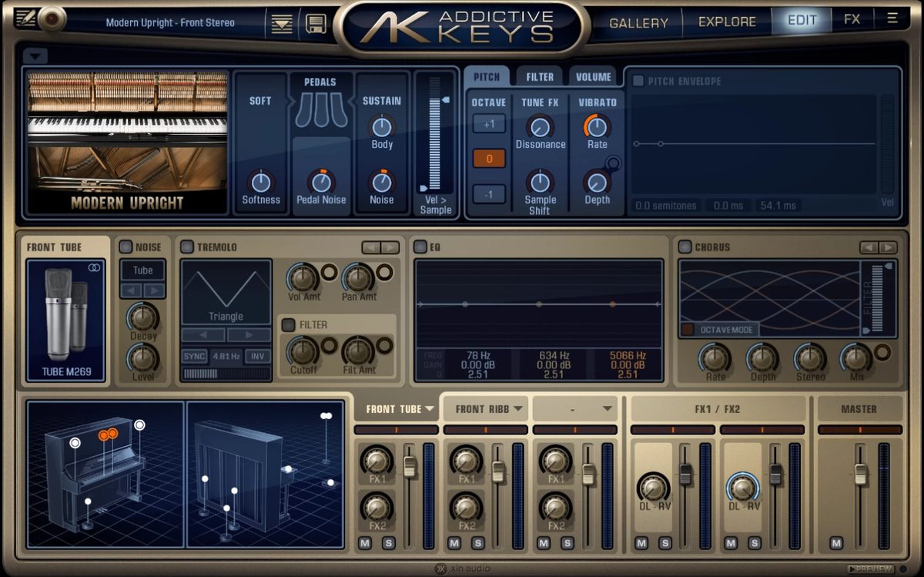Viewport: 924px width, 577px height.
Task: Click the 4.81 Hz tremolo rate field
Action: point(226,357)
